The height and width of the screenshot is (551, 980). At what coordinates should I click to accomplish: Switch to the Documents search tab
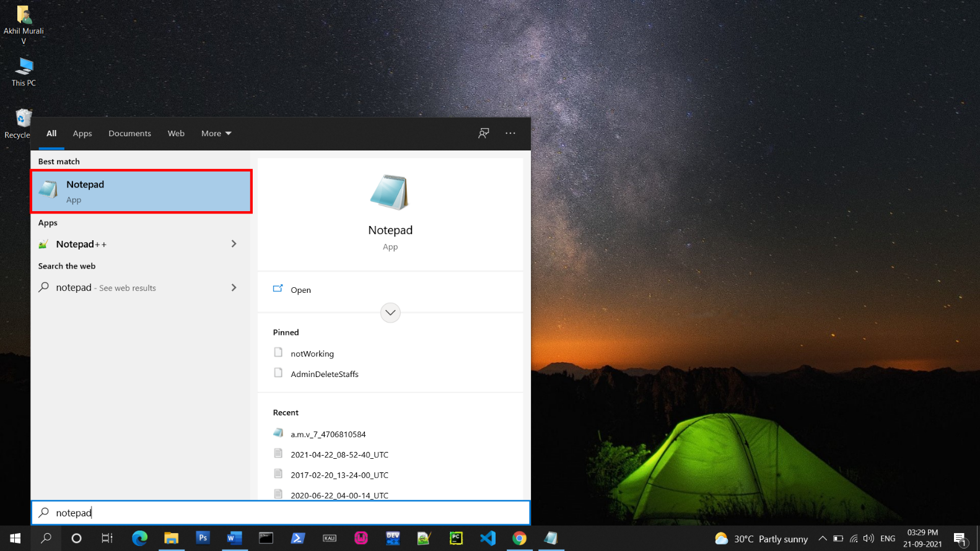click(129, 134)
